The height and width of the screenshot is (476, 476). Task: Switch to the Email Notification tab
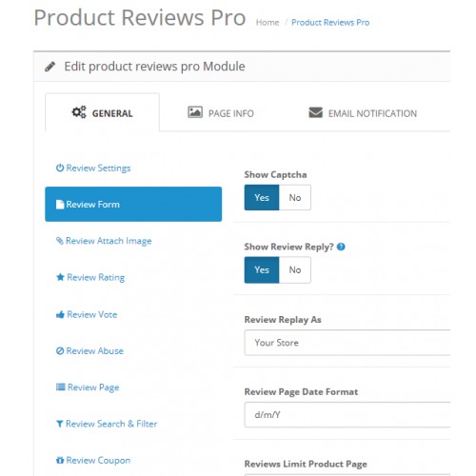363,113
